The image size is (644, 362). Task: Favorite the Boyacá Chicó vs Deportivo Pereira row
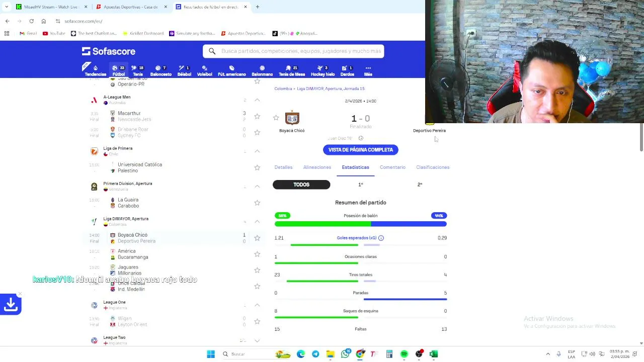[257, 238]
